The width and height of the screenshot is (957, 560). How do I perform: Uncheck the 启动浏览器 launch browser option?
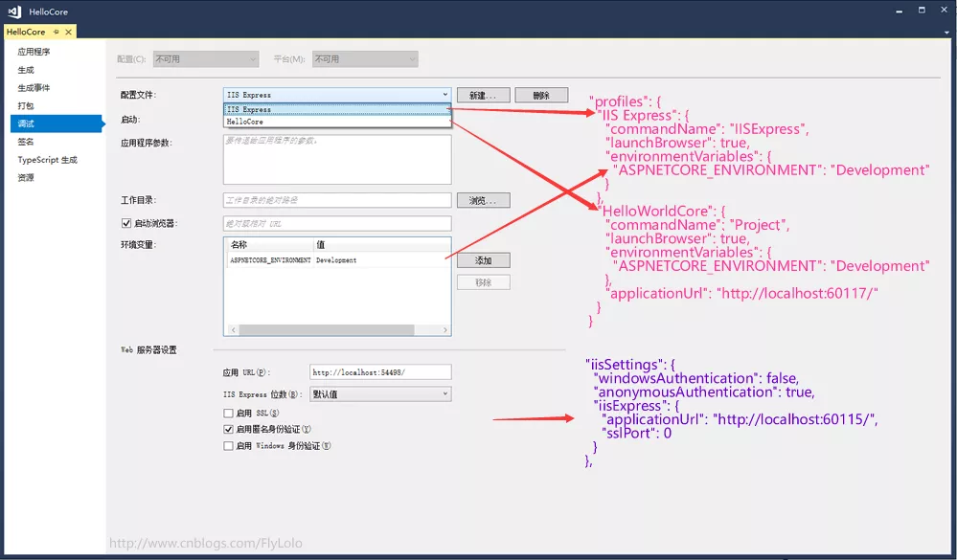[126, 223]
